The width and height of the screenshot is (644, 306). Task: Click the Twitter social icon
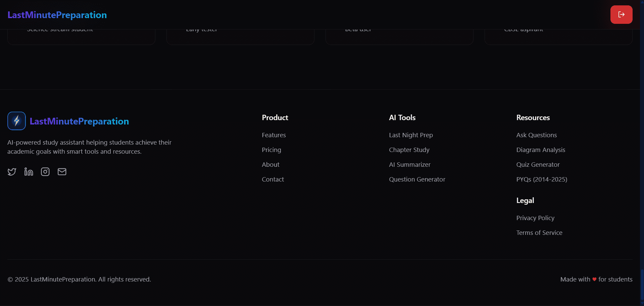pos(12,171)
